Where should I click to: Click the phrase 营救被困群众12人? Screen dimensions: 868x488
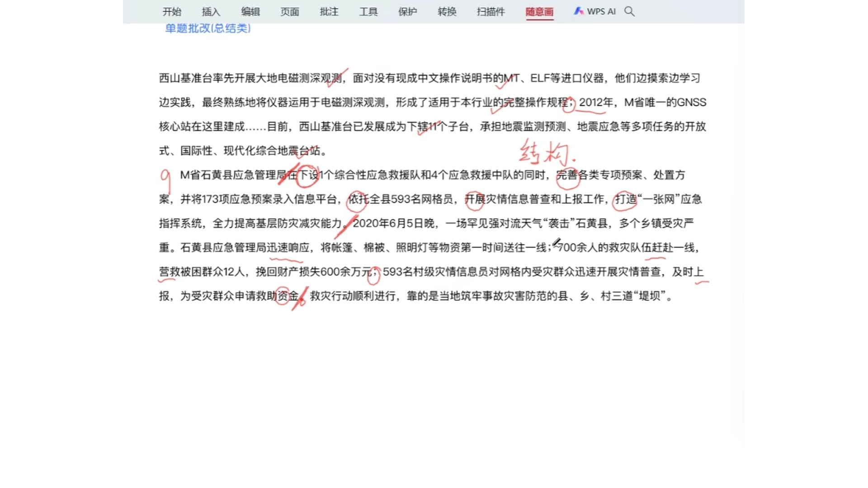pyautogui.click(x=202, y=272)
